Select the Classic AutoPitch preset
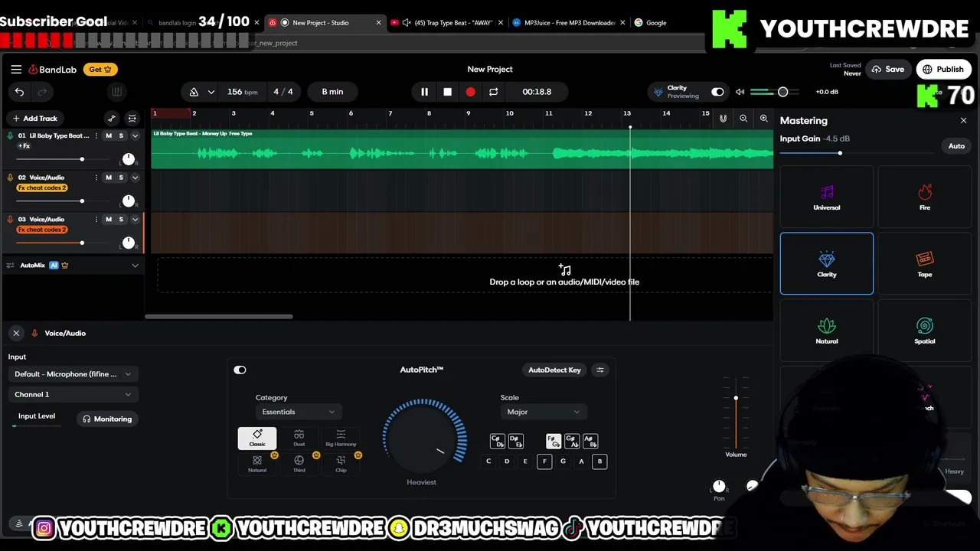 tap(257, 438)
